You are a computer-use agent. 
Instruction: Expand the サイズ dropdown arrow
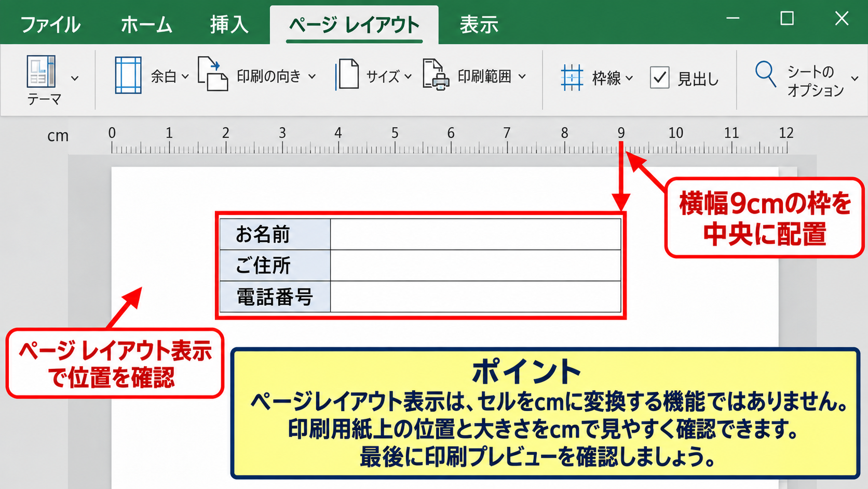click(408, 76)
